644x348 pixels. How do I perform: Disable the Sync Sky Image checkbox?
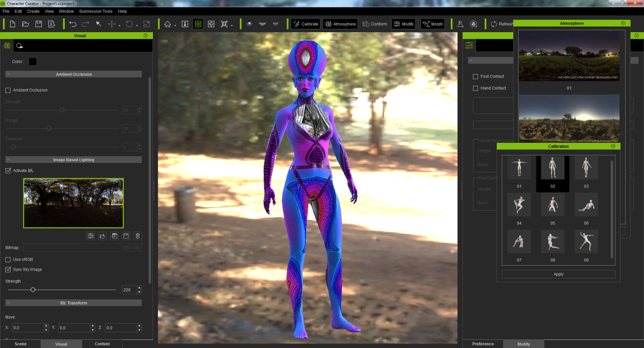8,270
